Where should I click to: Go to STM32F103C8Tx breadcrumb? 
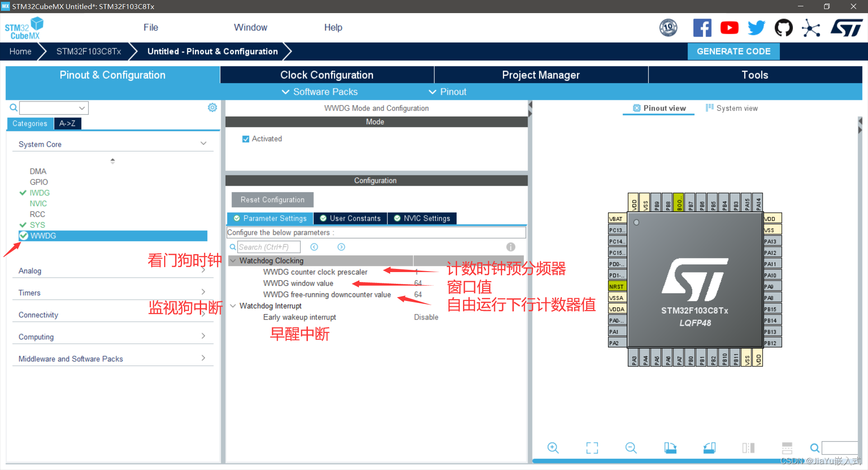coord(89,52)
